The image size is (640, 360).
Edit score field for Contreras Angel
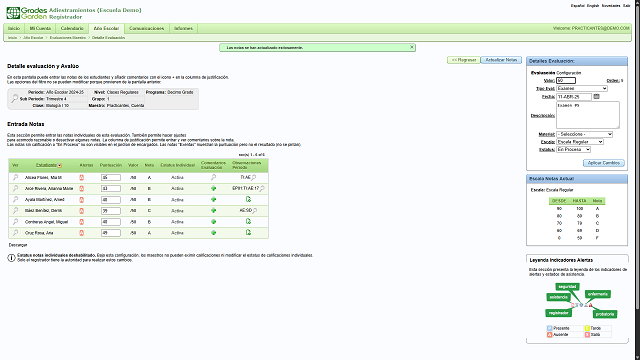point(111,222)
